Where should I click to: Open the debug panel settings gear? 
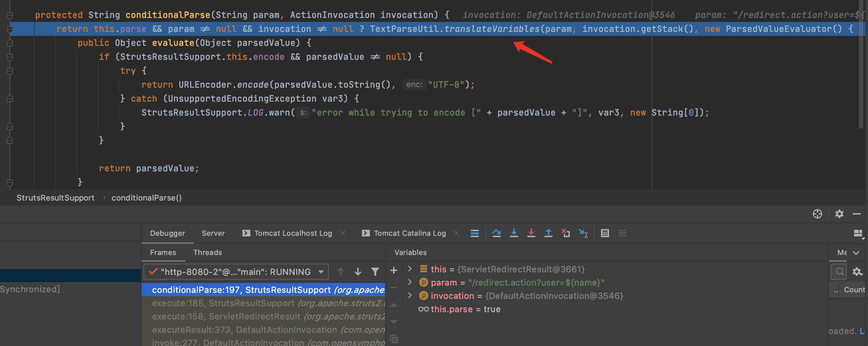coord(839,214)
